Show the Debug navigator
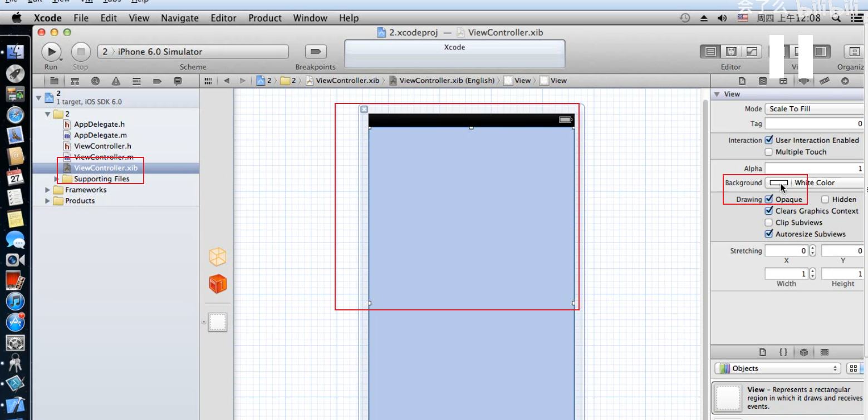 pyautogui.click(x=136, y=81)
